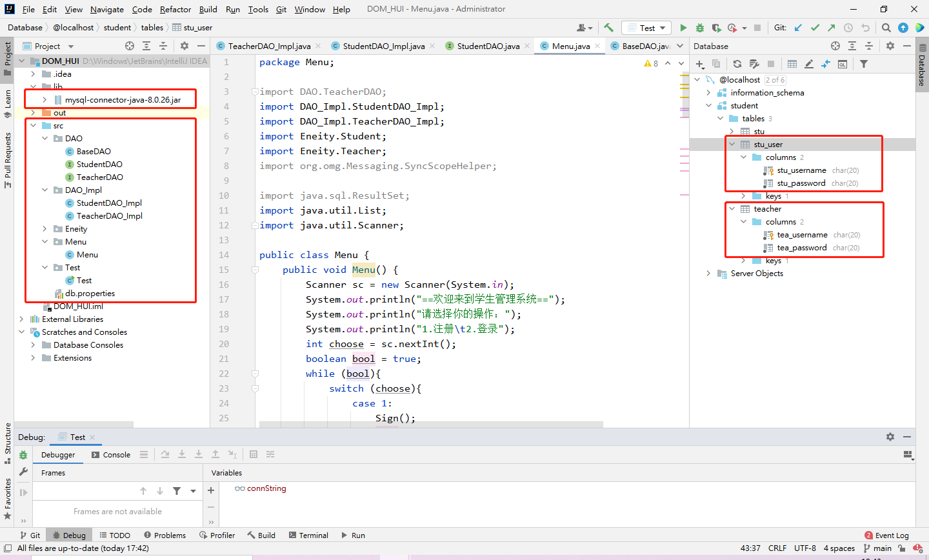The width and height of the screenshot is (929, 560).
Task: Refresh the database with the sync icon
Action: (x=737, y=63)
